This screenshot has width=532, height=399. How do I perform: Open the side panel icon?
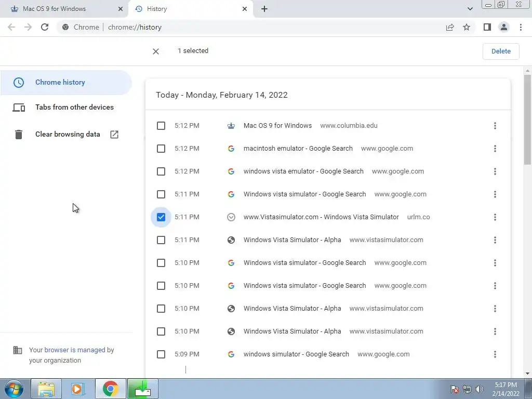pos(487,27)
